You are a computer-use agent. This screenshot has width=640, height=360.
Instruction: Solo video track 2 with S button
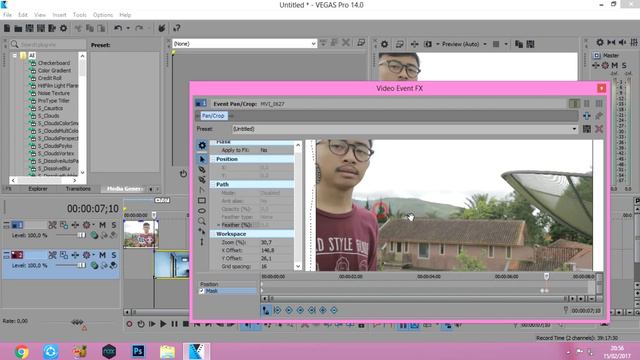pos(114,255)
